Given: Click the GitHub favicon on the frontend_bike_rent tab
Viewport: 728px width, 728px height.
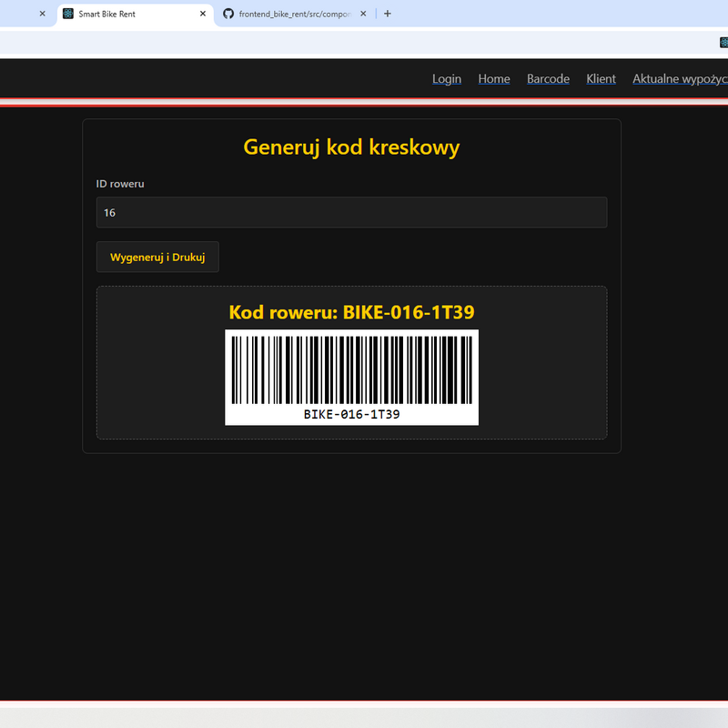Looking at the screenshot, I should pyautogui.click(x=228, y=14).
